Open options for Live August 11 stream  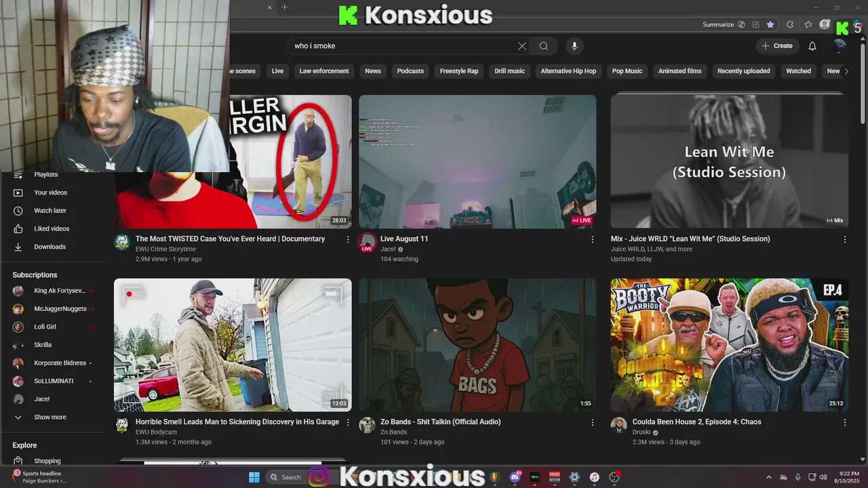[x=593, y=239]
